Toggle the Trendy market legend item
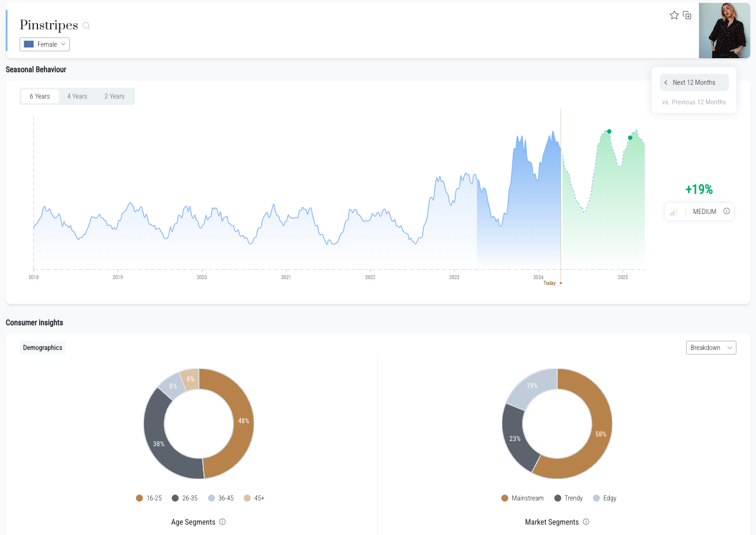Screen dimensions: 756x535 568,498
